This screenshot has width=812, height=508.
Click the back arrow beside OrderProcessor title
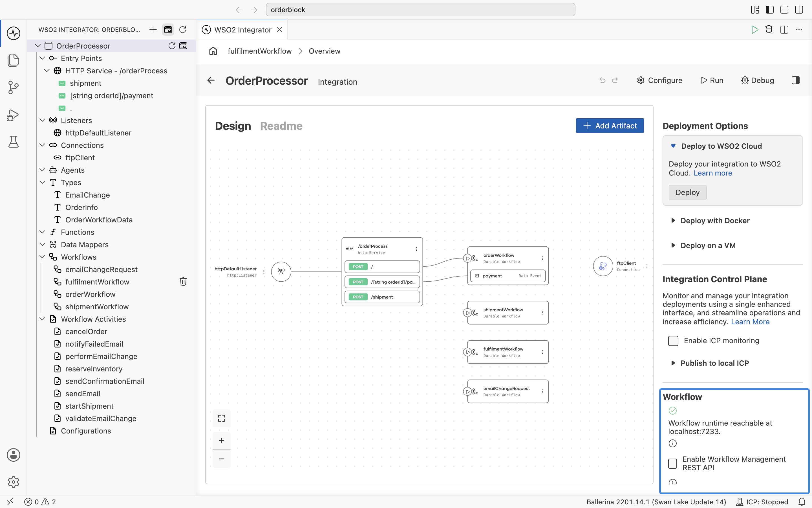click(x=211, y=80)
